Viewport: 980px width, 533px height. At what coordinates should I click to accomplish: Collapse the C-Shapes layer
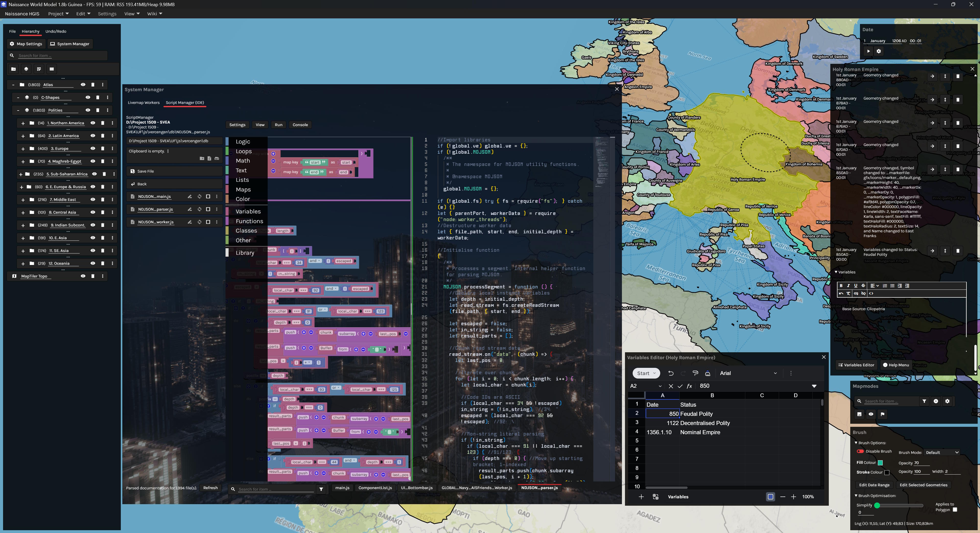click(x=18, y=98)
